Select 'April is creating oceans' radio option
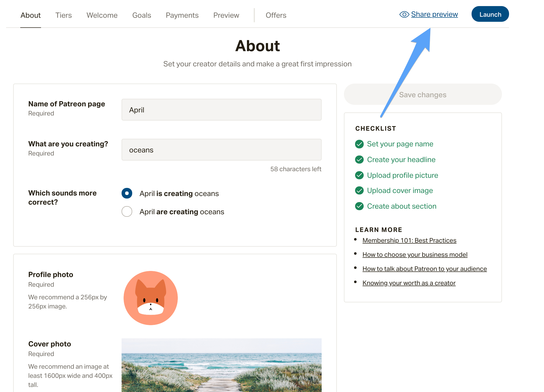The image size is (544, 392). click(127, 193)
